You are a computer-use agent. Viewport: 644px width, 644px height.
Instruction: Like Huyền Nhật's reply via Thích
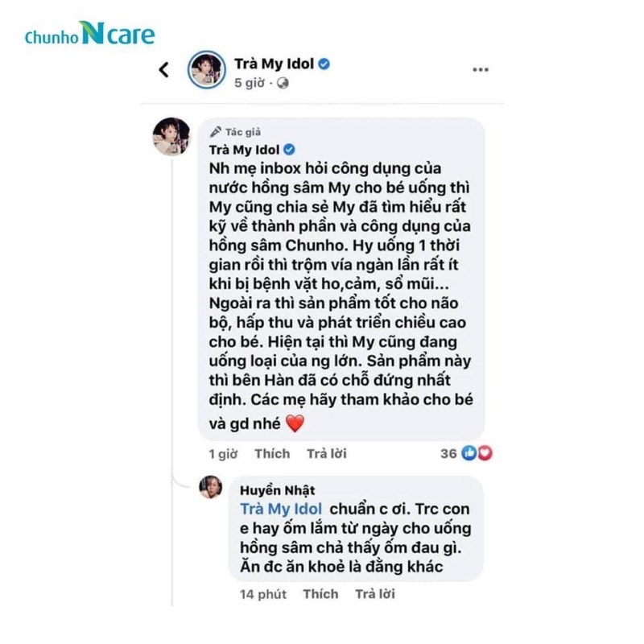[320, 594]
